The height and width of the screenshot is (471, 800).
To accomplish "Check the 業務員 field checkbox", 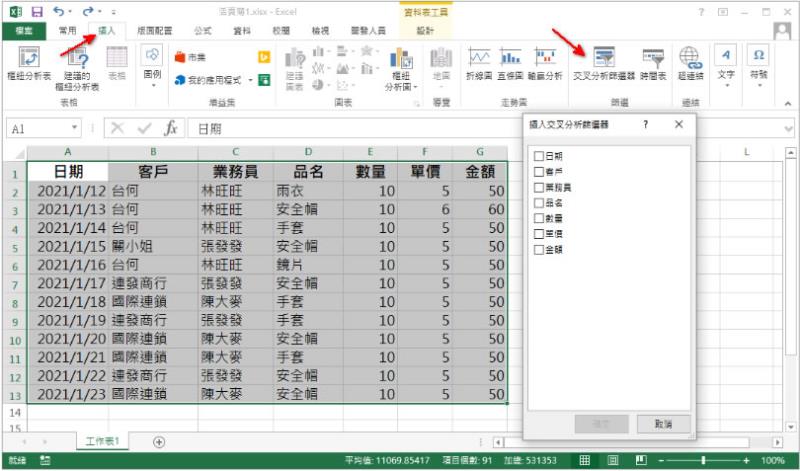I will pos(539,187).
